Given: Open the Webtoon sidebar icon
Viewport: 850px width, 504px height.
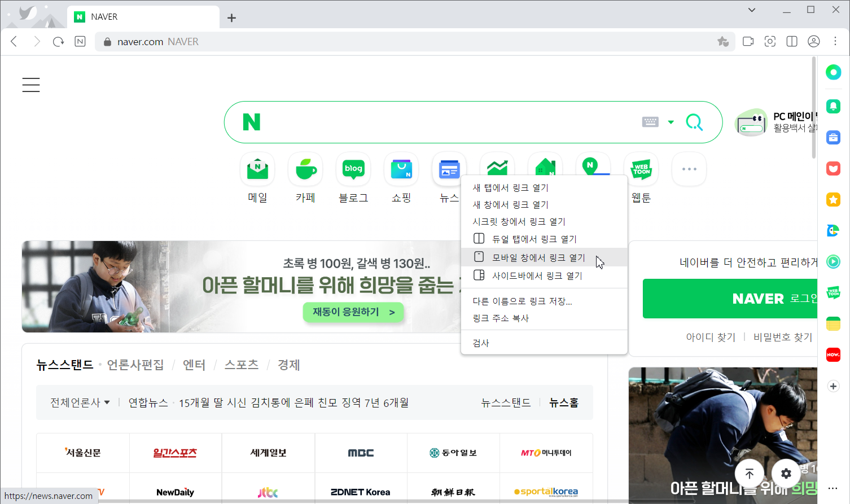Looking at the screenshot, I should coord(833,292).
